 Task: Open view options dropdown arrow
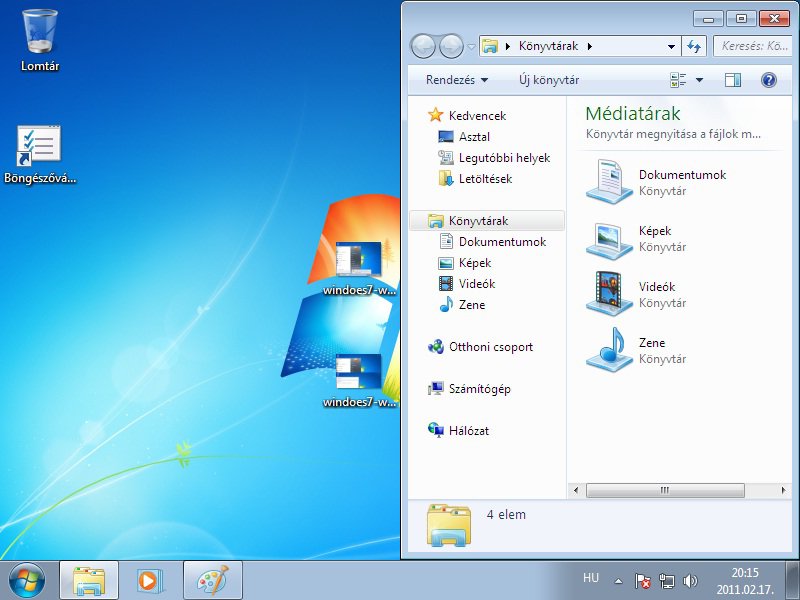(x=699, y=80)
